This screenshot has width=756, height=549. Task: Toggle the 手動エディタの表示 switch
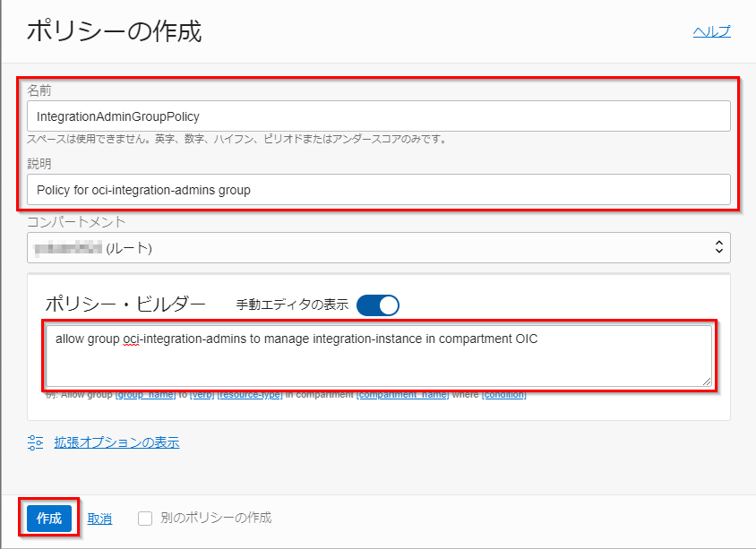point(377,305)
